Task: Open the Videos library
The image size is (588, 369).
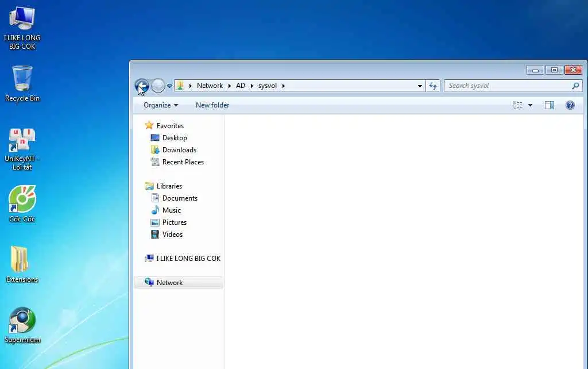Action: [172, 235]
